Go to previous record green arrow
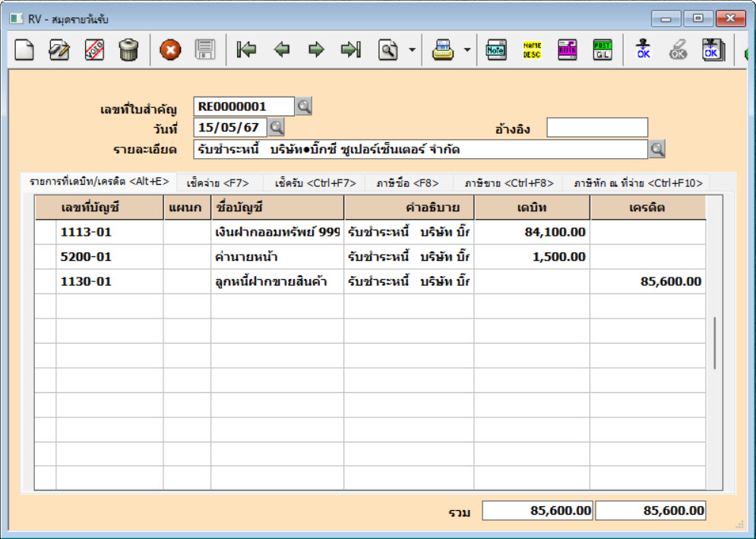Viewport: 756px width, 539px height. 282,49
